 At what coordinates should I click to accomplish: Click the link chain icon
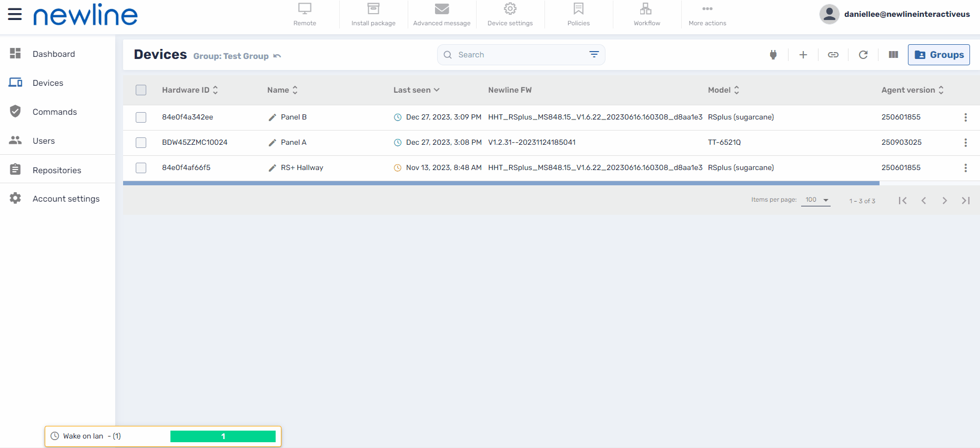pyautogui.click(x=833, y=55)
